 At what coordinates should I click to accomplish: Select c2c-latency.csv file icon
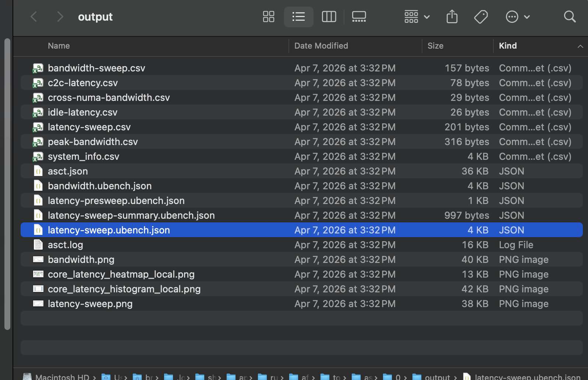point(38,83)
